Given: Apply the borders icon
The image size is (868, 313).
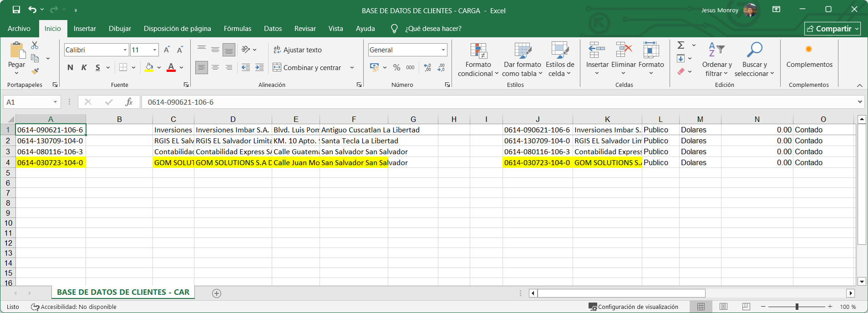Looking at the screenshot, I should (123, 67).
